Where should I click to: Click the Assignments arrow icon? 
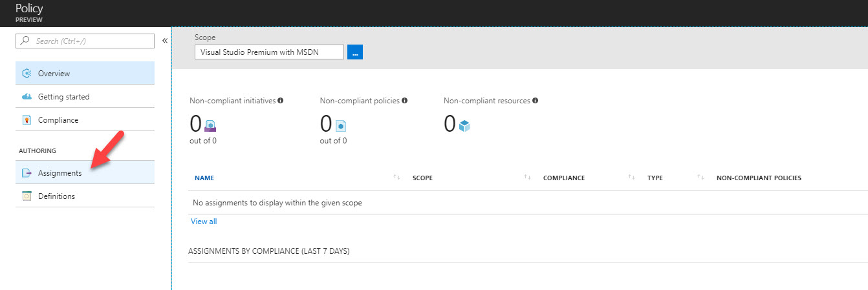tap(27, 173)
